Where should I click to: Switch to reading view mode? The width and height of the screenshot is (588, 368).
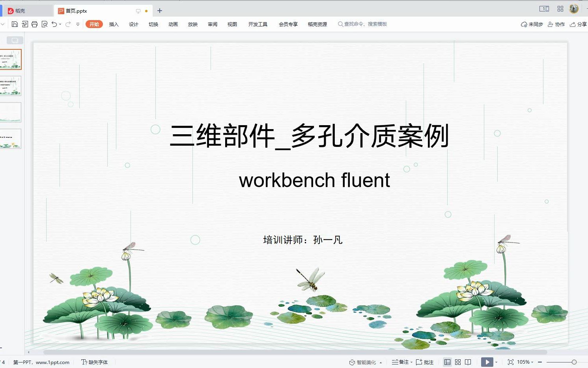[x=468, y=362]
